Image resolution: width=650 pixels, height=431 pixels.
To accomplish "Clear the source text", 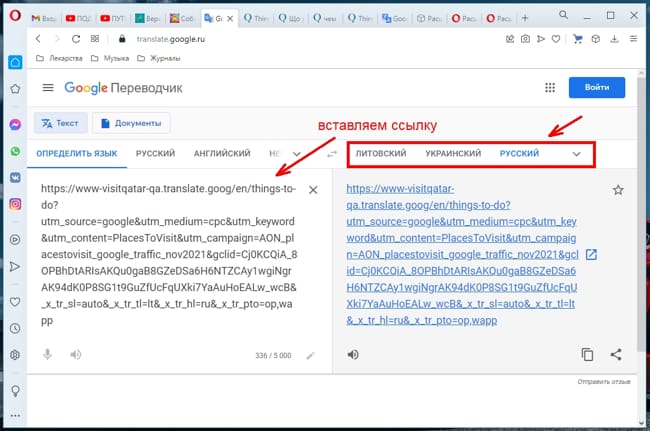I will [x=313, y=190].
